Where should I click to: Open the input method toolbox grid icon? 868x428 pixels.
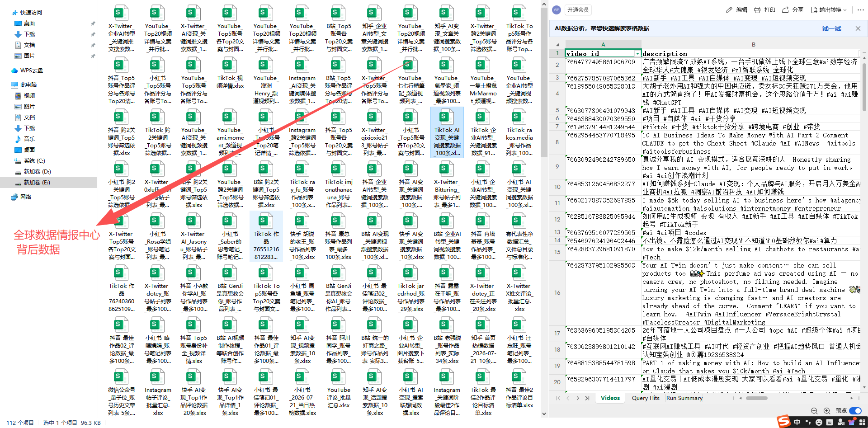pos(863,422)
